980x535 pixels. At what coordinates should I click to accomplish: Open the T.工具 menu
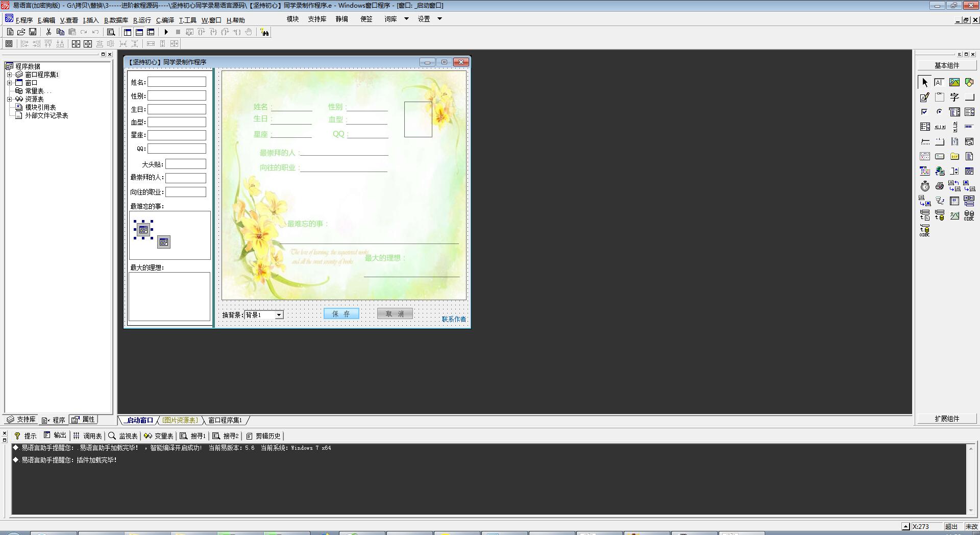[x=187, y=20]
